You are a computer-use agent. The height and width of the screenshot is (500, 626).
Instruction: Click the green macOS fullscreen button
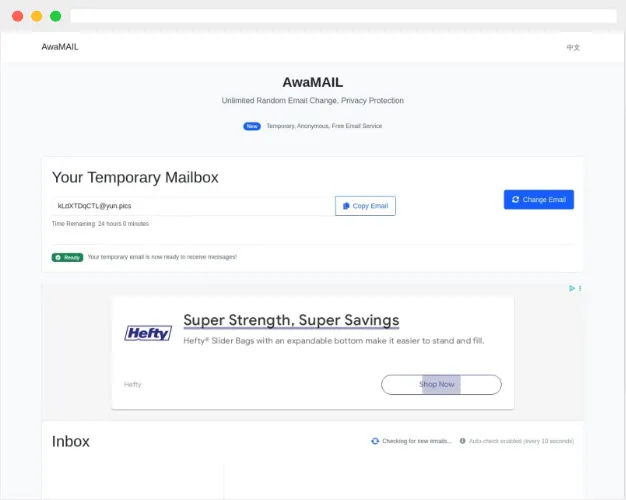click(56, 16)
